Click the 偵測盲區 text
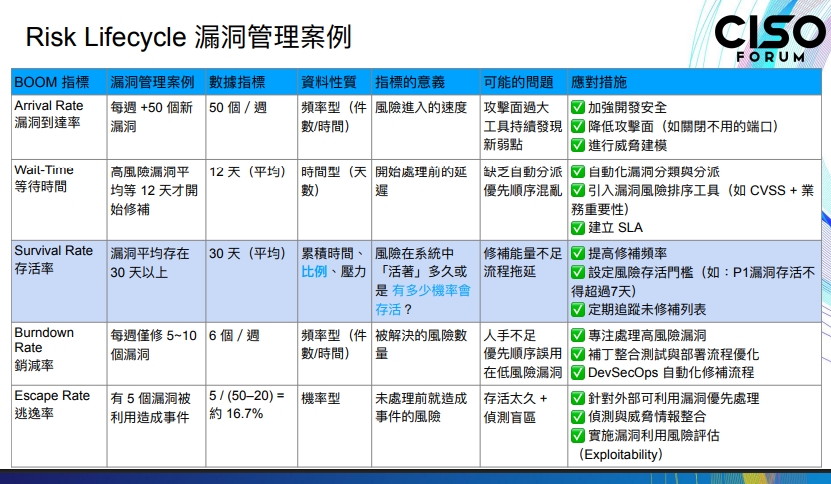Screen dimensions: 831x484 (509, 417)
